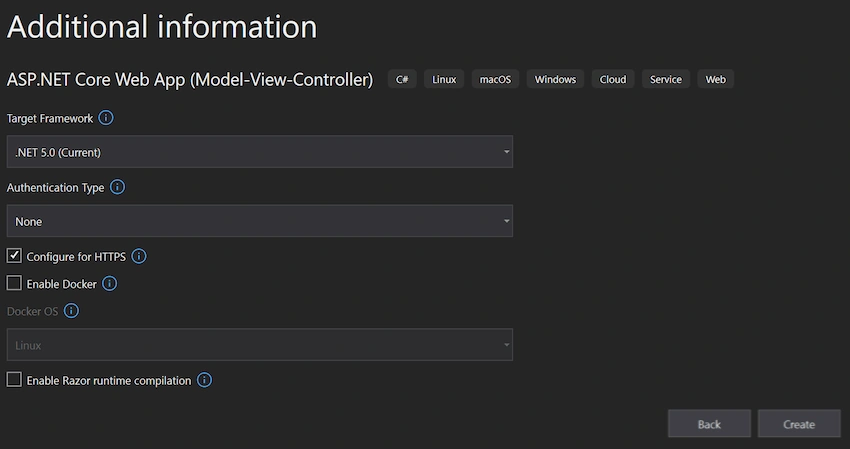Click the Service tag

[x=666, y=79]
